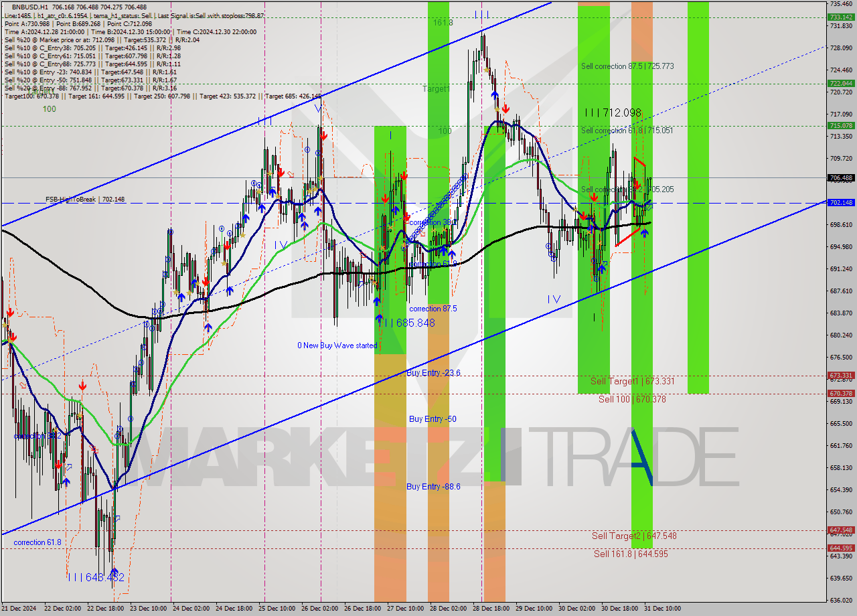Click the red 647.548 price tag on the price axis

point(841,530)
